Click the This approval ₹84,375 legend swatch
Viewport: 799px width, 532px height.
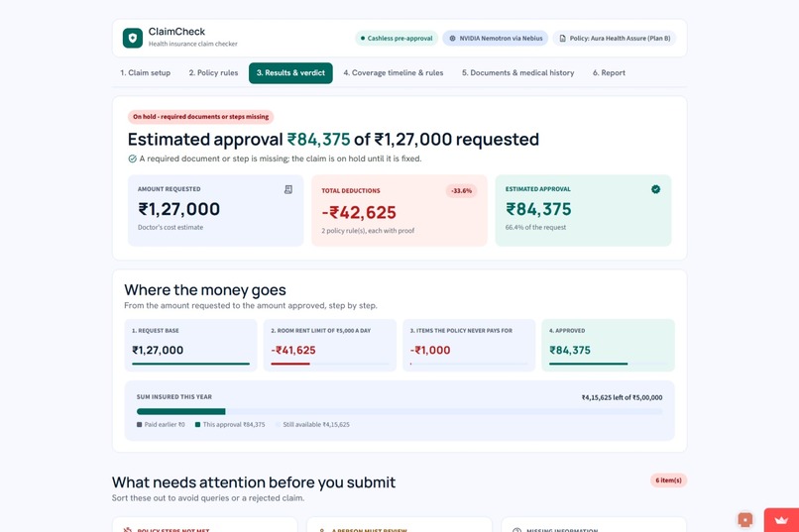coord(197,425)
